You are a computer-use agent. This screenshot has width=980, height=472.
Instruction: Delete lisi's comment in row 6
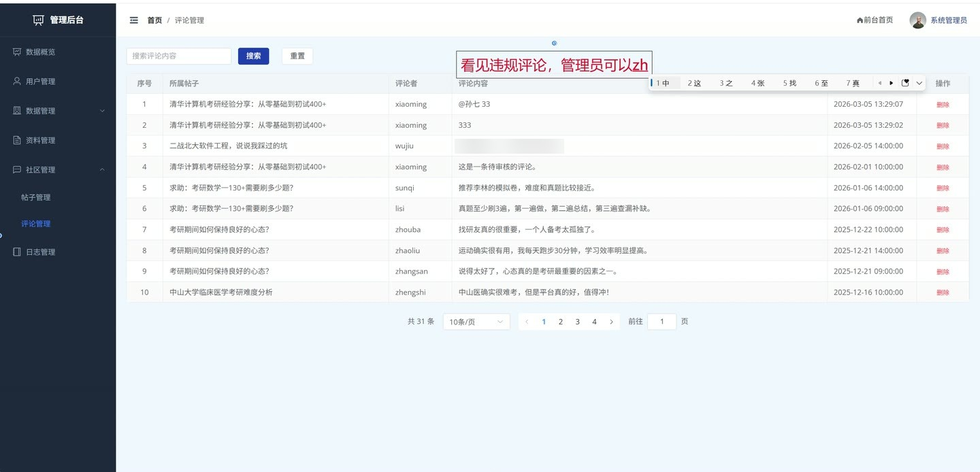click(x=943, y=209)
